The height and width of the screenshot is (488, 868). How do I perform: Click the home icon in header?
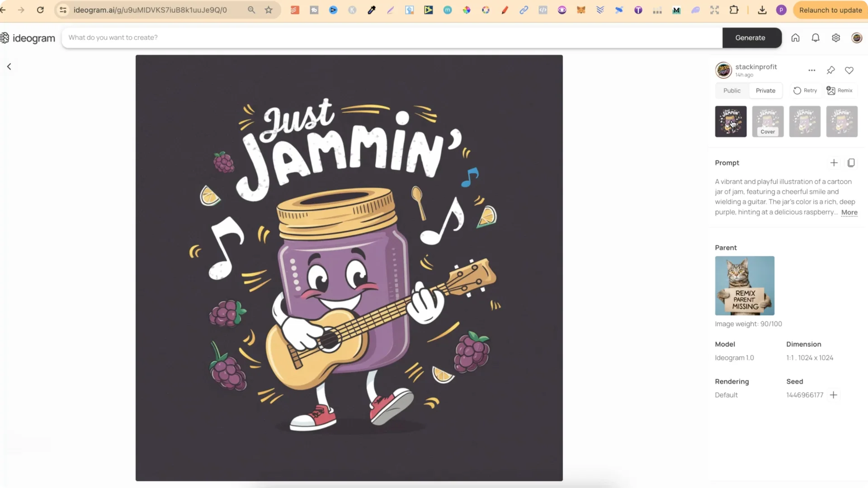coord(795,38)
